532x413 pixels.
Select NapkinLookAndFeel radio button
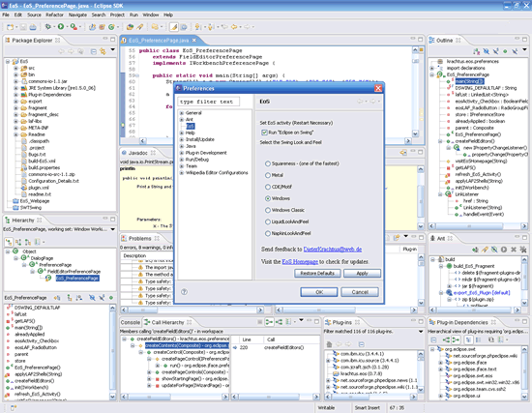pyautogui.click(x=268, y=233)
